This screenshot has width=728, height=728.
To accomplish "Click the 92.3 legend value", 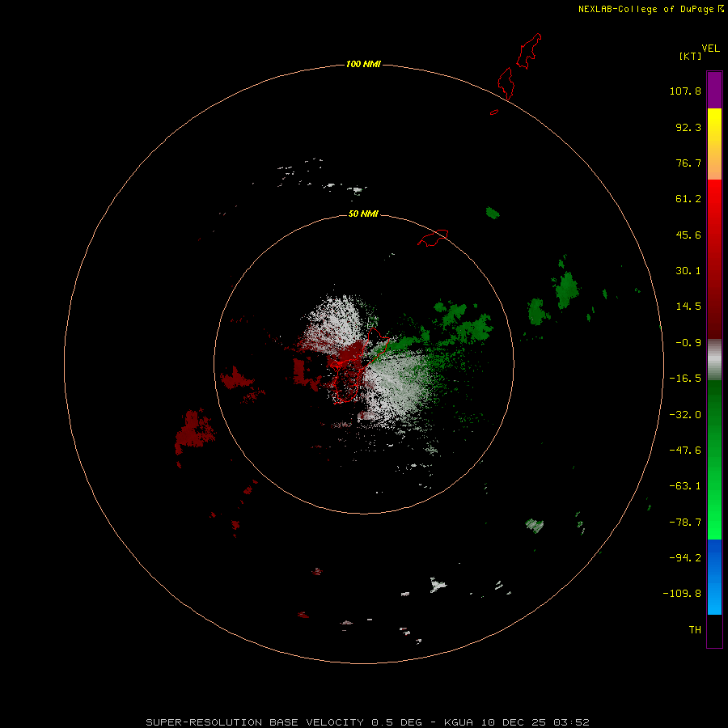I will pyautogui.click(x=688, y=127).
